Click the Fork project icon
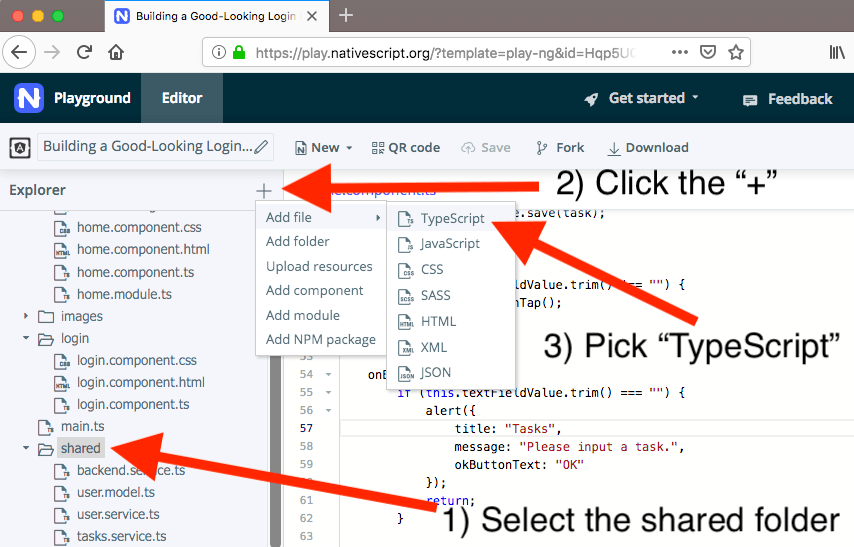Viewport: 854px width, 547px height. coord(542,147)
